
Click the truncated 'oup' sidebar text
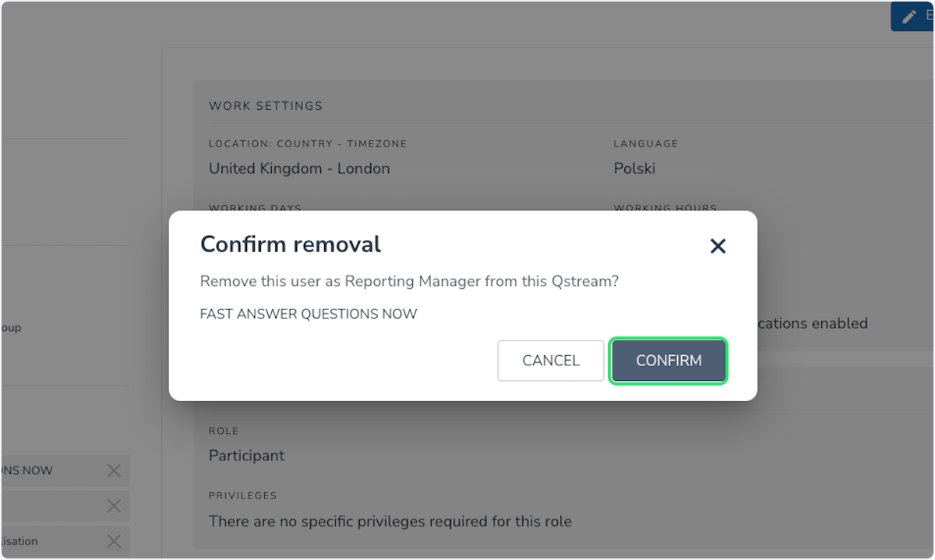11,328
